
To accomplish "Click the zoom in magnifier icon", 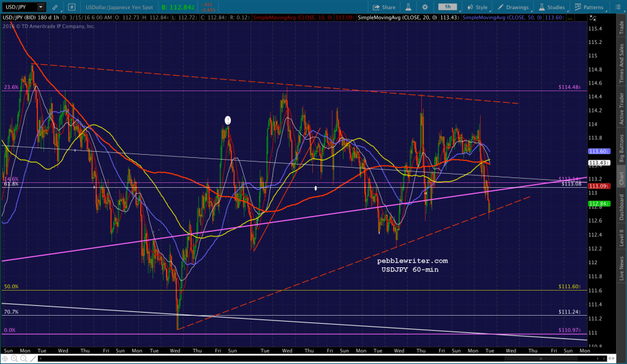I will tap(14, 359).
